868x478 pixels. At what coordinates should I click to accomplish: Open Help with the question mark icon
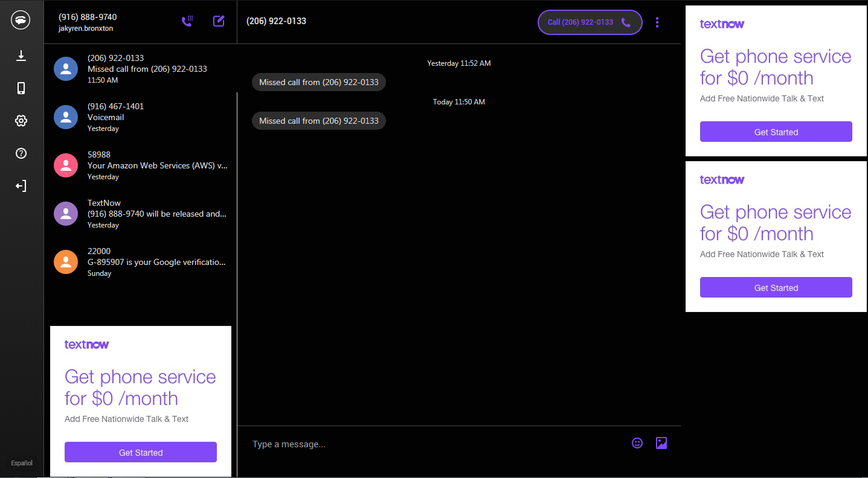[x=21, y=153]
